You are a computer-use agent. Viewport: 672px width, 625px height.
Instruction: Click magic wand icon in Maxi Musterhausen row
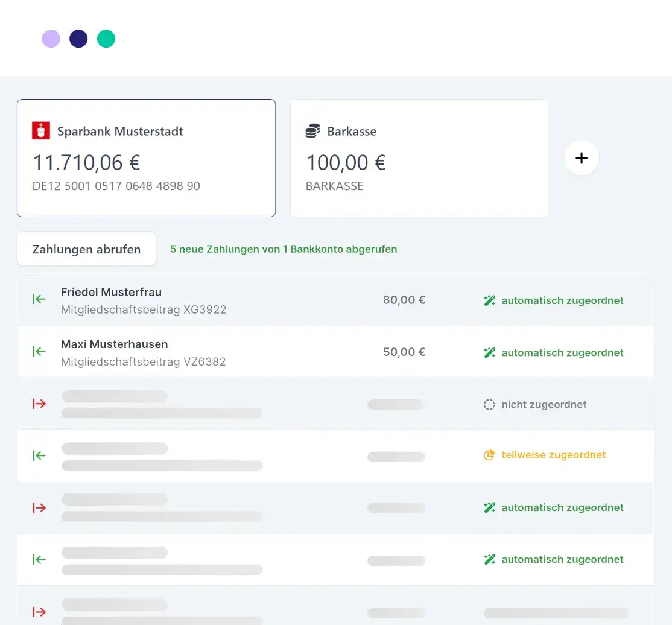click(490, 353)
